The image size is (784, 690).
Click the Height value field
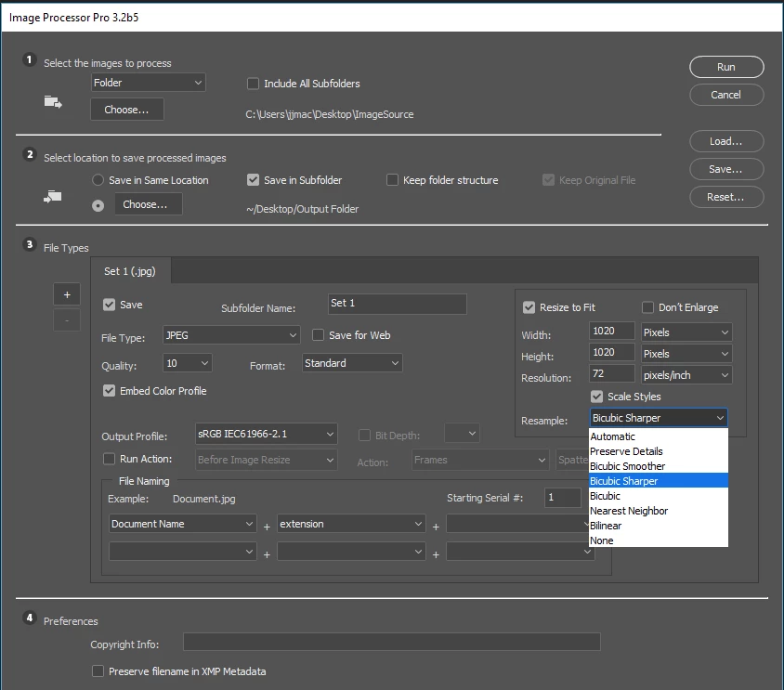click(612, 352)
